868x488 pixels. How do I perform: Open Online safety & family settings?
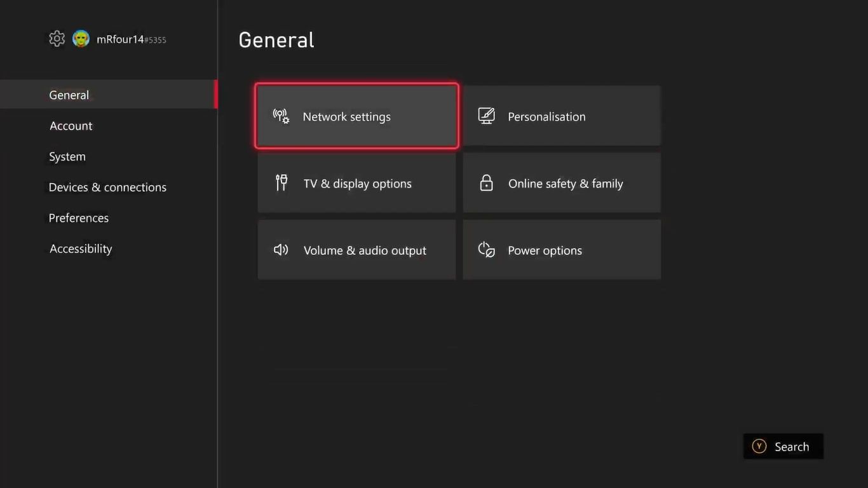(562, 183)
